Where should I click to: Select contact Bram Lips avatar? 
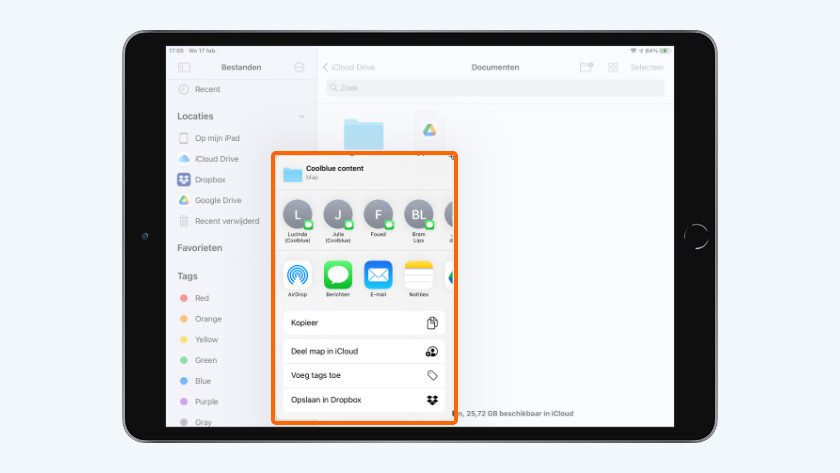418,214
